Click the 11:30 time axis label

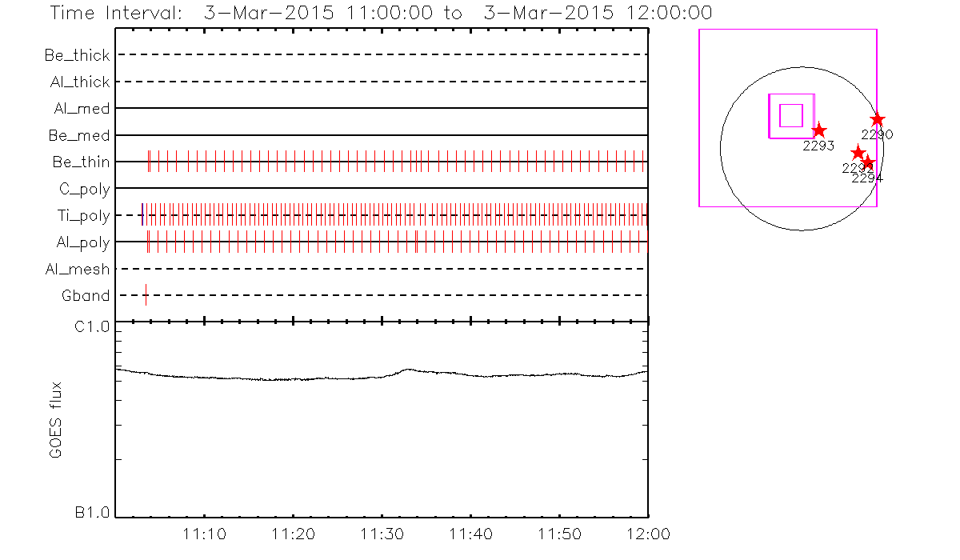click(382, 534)
